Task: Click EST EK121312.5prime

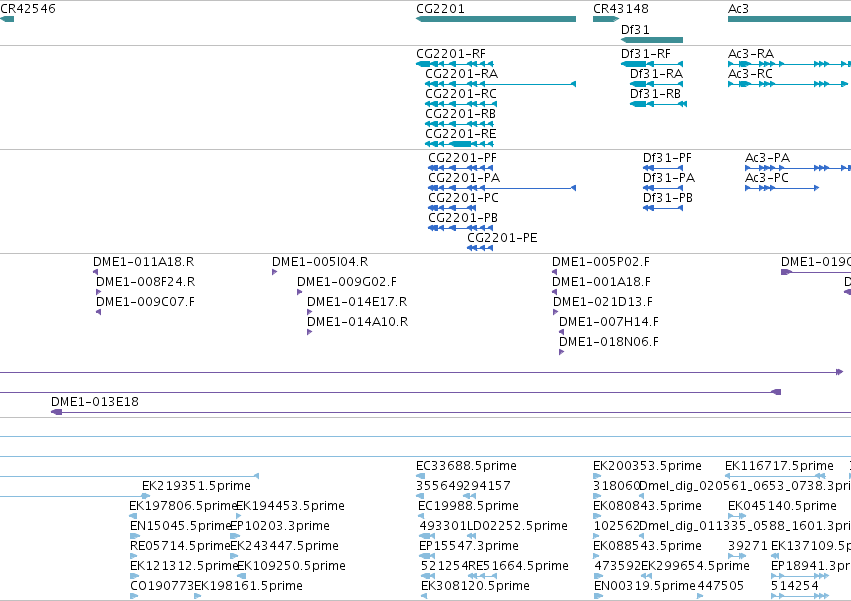Action: click(x=134, y=576)
